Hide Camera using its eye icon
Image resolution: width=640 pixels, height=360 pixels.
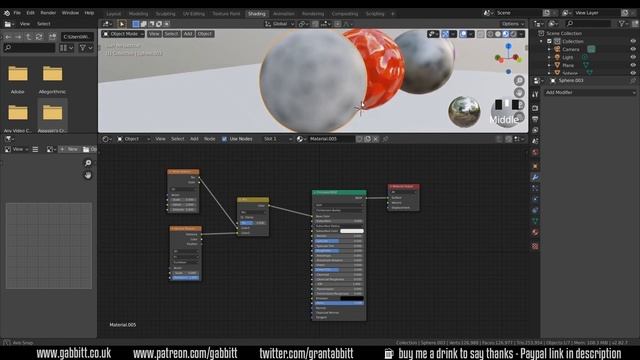coord(633,49)
